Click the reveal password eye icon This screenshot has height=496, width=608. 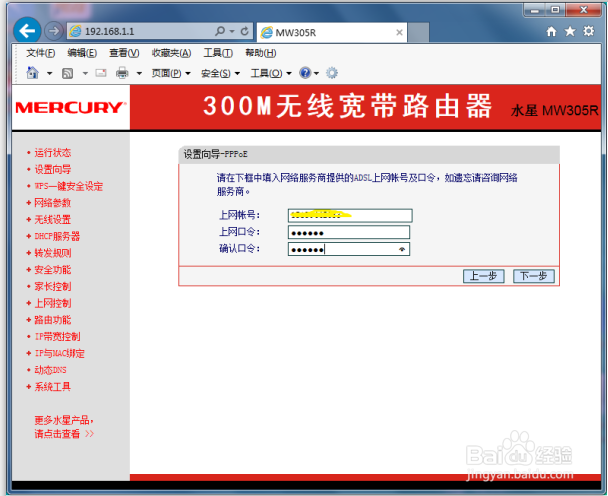click(402, 249)
